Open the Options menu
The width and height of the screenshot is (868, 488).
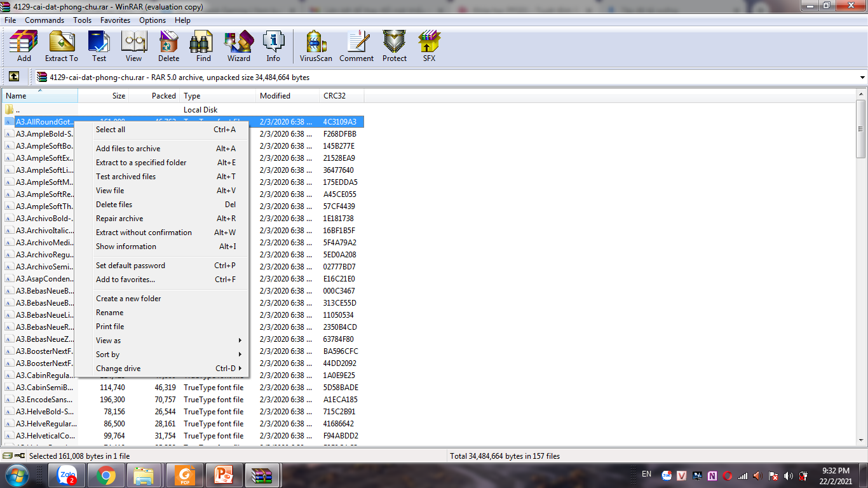pos(153,20)
